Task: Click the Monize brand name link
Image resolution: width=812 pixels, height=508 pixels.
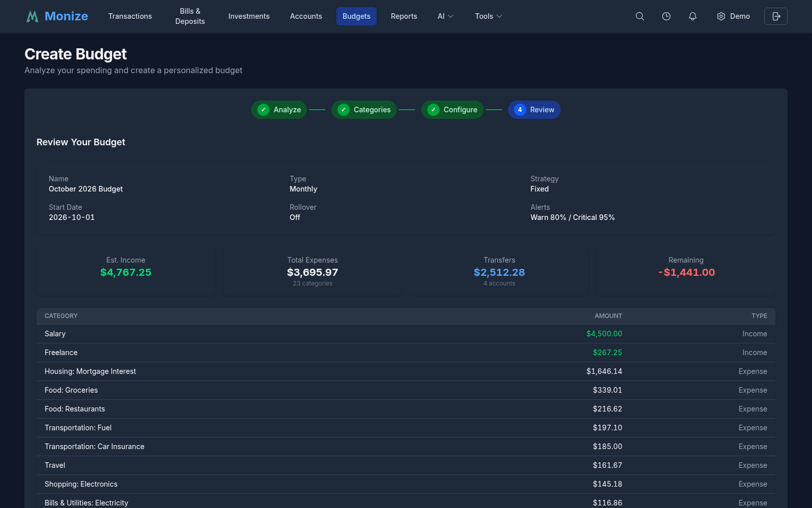Action: [x=66, y=16]
